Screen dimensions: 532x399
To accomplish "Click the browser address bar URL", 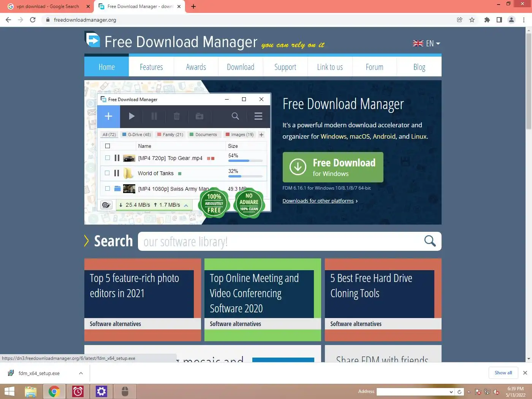I will click(85, 20).
